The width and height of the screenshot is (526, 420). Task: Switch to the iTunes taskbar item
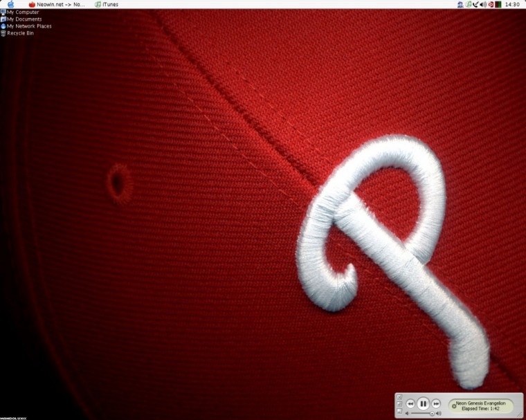coord(107,4)
